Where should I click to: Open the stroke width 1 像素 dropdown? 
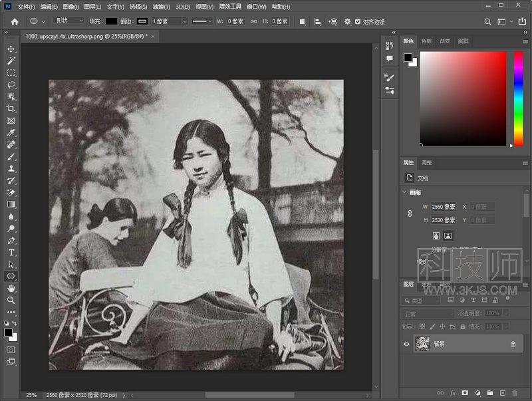(x=185, y=21)
